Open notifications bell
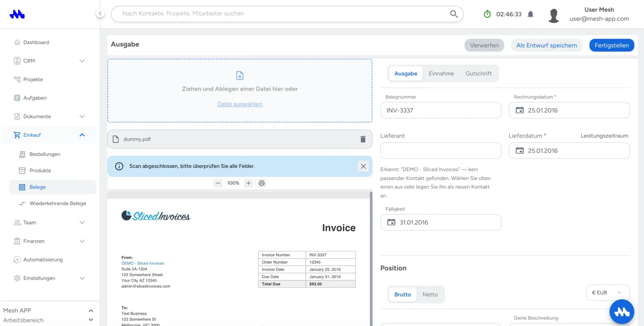The image size is (644, 326). point(531,14)
